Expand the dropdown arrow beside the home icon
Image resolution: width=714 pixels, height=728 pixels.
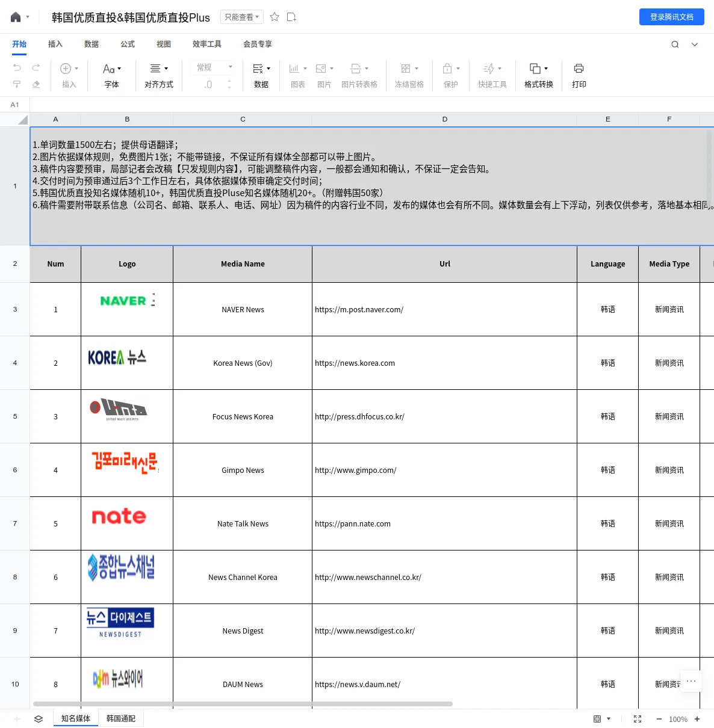28,17
